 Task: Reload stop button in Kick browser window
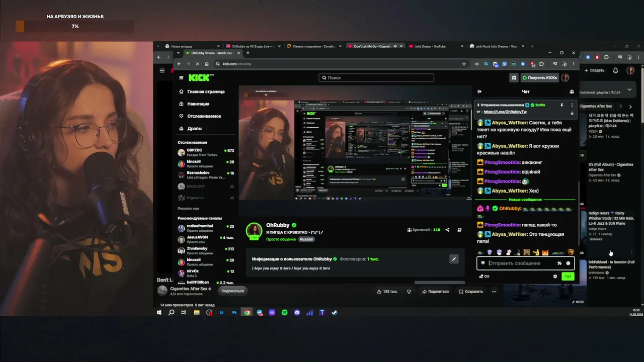pos(197,64)
